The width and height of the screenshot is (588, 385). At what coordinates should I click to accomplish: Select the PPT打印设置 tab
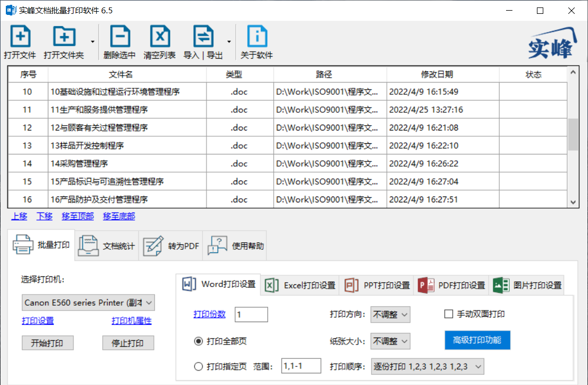(x=377, y=285)
